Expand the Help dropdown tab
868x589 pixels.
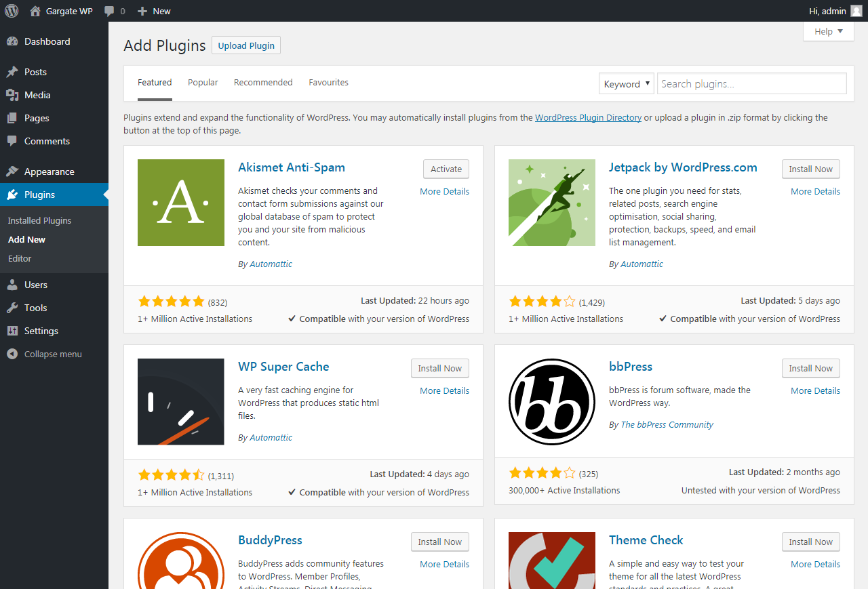click(x=829, y=31)
